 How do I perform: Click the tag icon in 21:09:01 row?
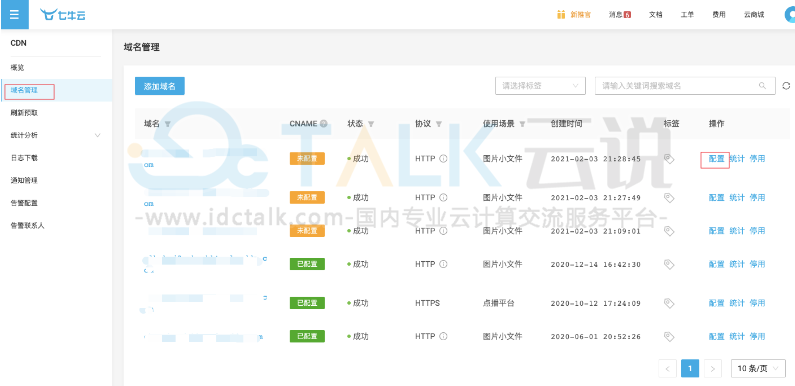coord(669,231)
